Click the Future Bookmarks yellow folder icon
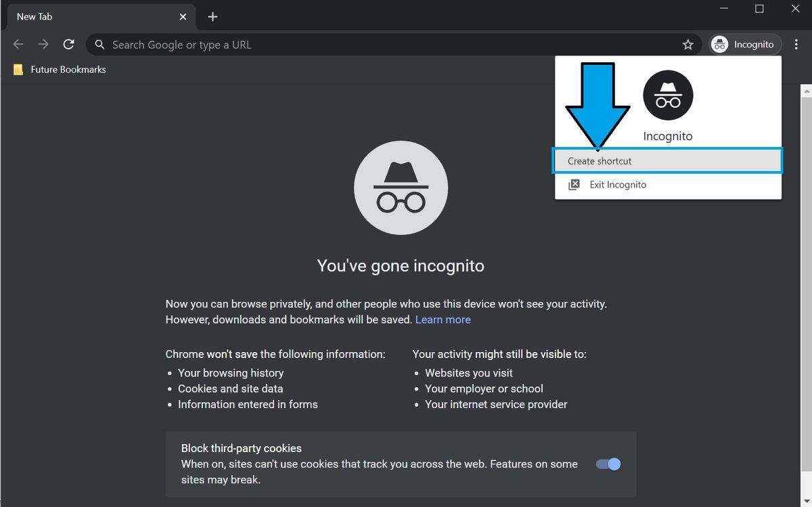The image size is (812, 507). pos(18,69)
